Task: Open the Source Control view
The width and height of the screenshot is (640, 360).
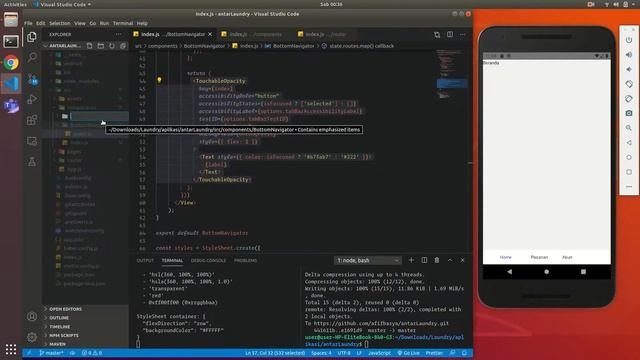Action: 32,78
